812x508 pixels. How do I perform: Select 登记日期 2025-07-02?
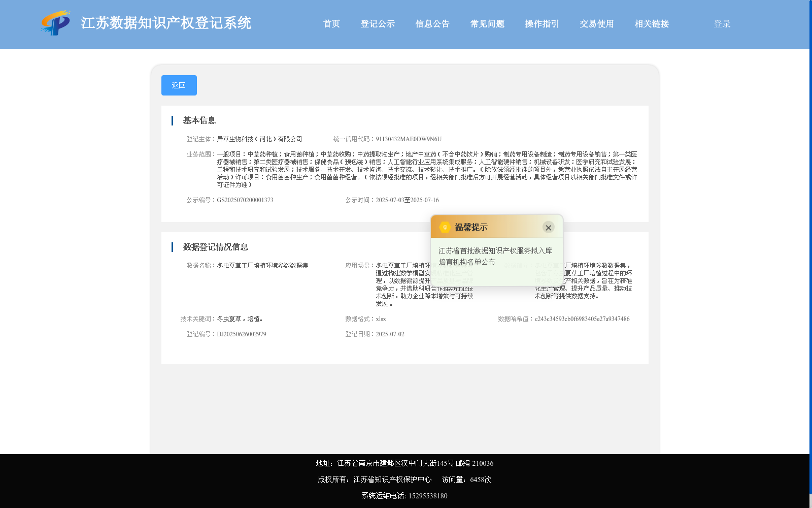click(x=390, y=334)
